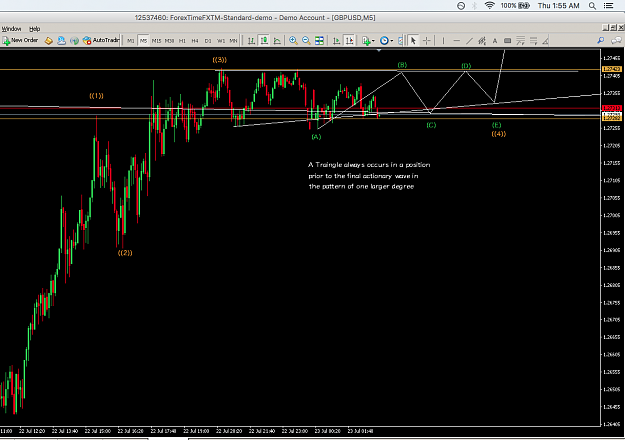Screen dimensions: 625x440
Task: Click the Wi-Fi status icon
Action: pos(489,6)
